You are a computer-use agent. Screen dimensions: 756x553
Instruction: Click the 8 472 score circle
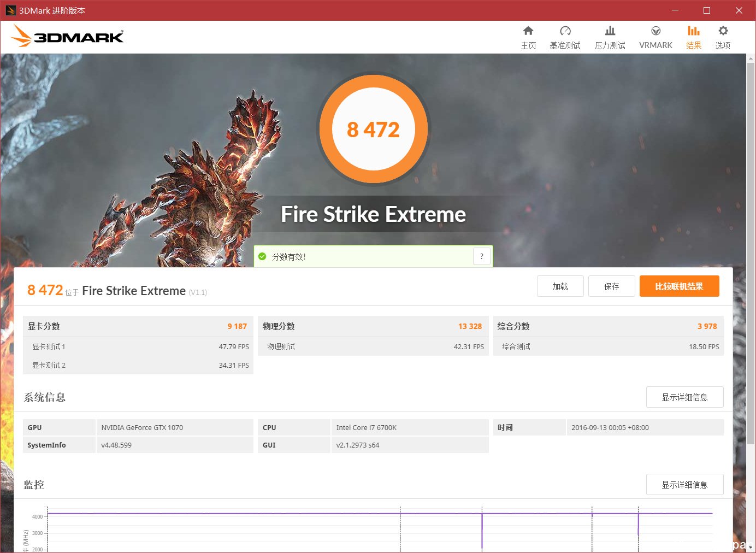pos(374,130)
